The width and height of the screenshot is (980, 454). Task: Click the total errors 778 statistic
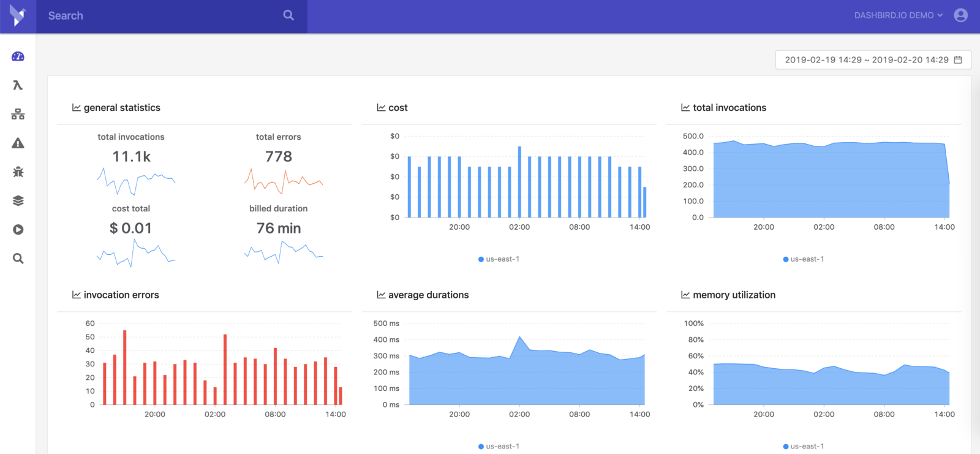(x=279, y=157)
